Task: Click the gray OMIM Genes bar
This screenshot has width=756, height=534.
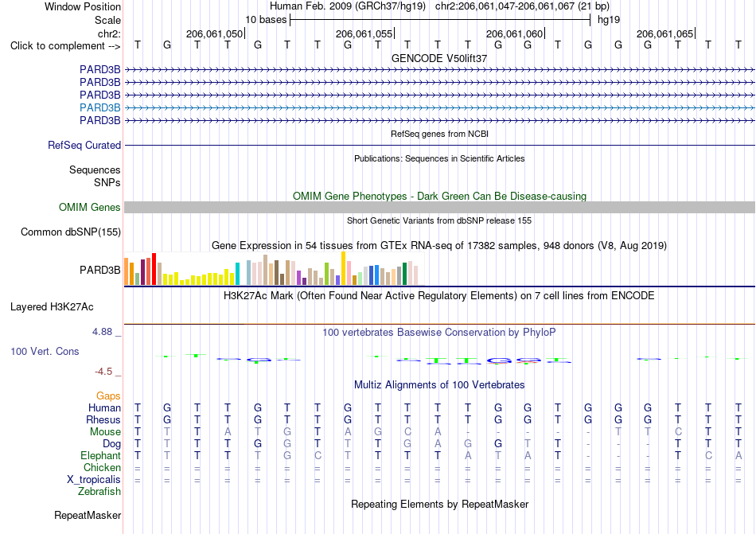Action: [x=440, y=207]
